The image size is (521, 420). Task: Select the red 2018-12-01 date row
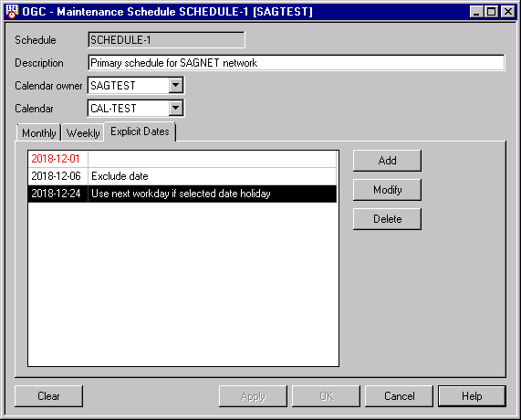[x=182, y=159]
